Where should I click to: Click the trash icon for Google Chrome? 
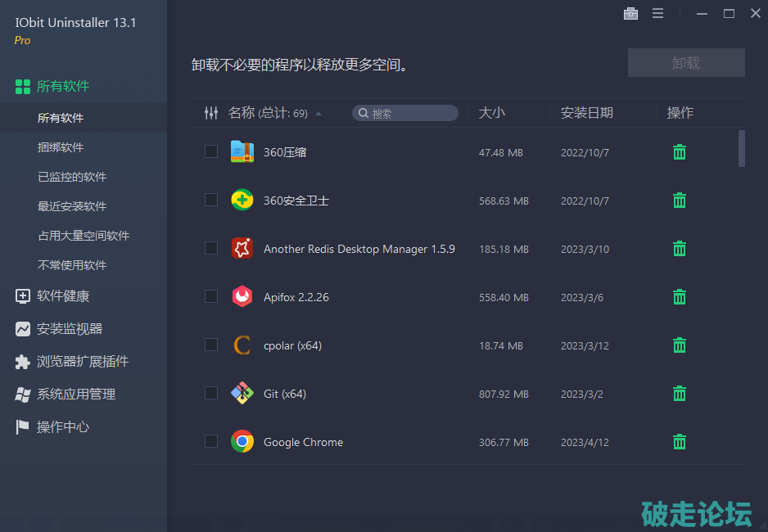[x=679, y=442]
